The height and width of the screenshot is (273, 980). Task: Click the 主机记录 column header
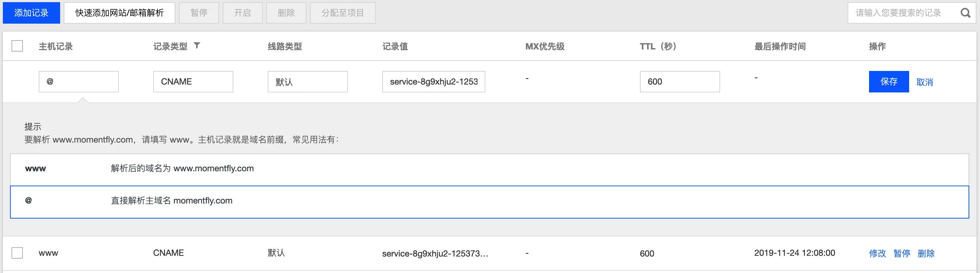click(56, 47)
